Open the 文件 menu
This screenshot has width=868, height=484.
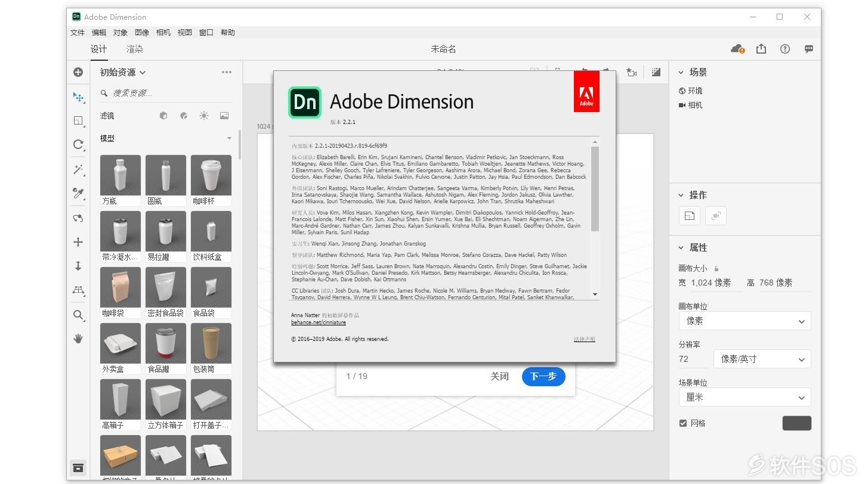point(78,33)
